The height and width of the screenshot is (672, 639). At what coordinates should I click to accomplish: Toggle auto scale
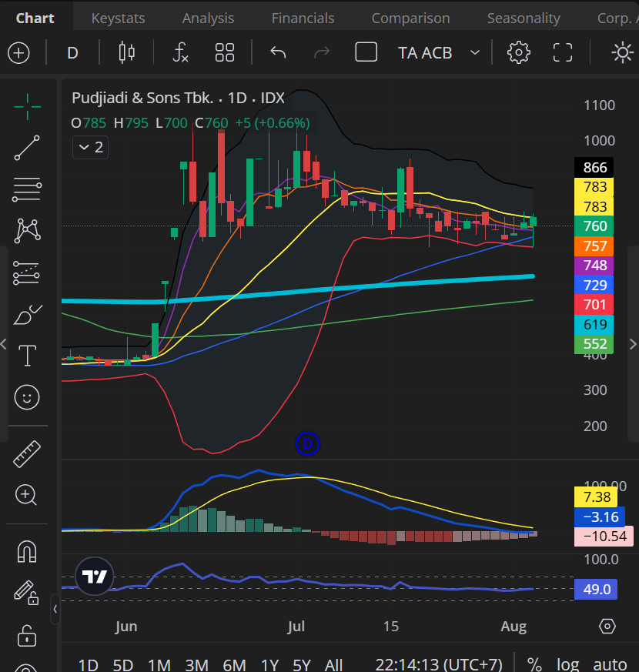click(611, 665)
